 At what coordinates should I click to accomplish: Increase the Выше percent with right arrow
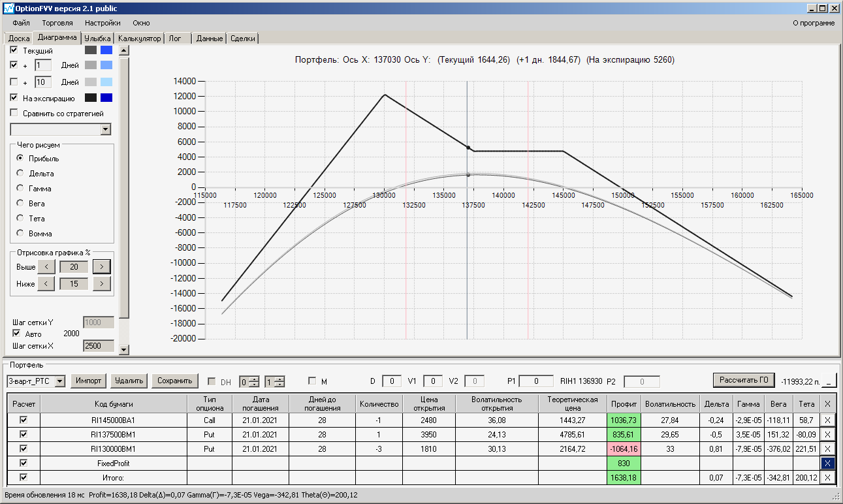tap(102, 266)
